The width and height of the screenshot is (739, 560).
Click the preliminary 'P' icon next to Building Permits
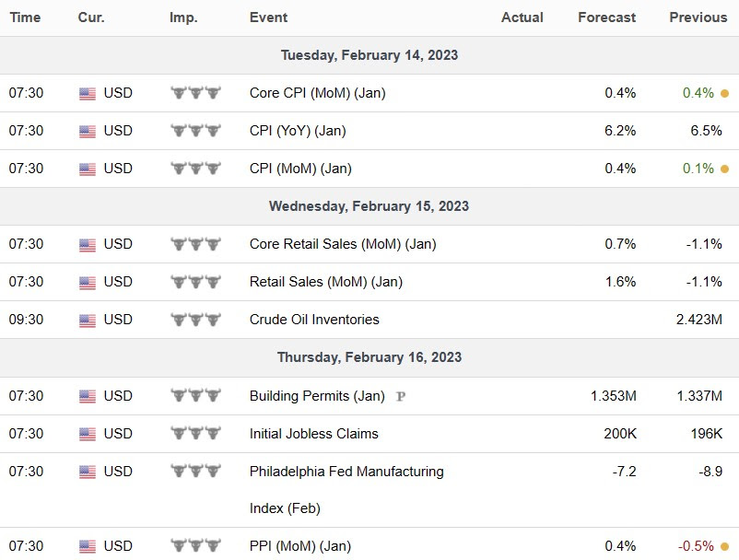pyautogui.click(x=401, y=397)
